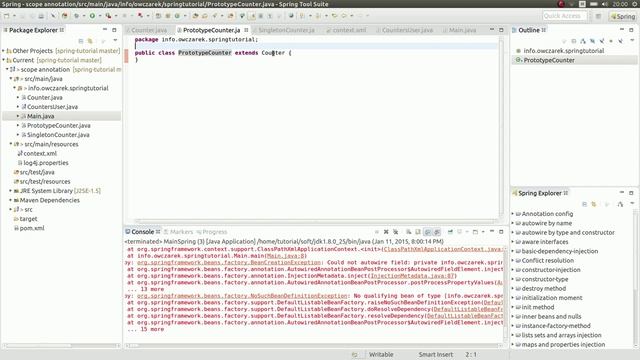Viewport: 640px width, 360px height.
Task: Toggle Link with Editor in Package Explorer
Action: pyautogui.click(x=90, y=41)
